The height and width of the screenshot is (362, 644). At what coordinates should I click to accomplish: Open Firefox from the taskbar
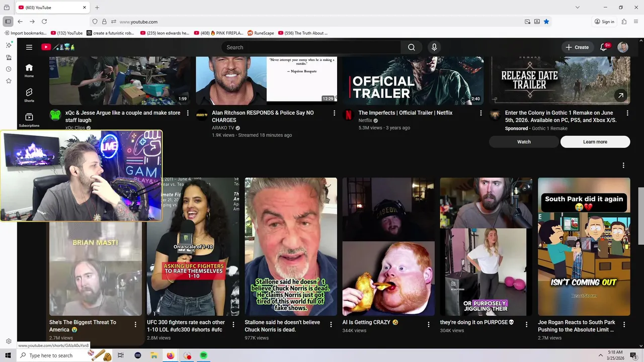click(x=171, y=355)
